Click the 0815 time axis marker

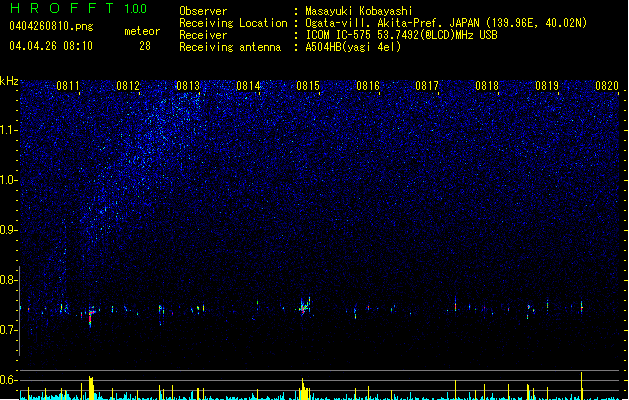[x=308, y=86]
